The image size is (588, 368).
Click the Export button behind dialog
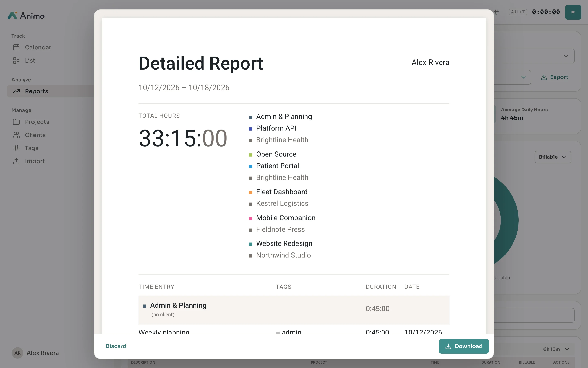click(555, 77)
